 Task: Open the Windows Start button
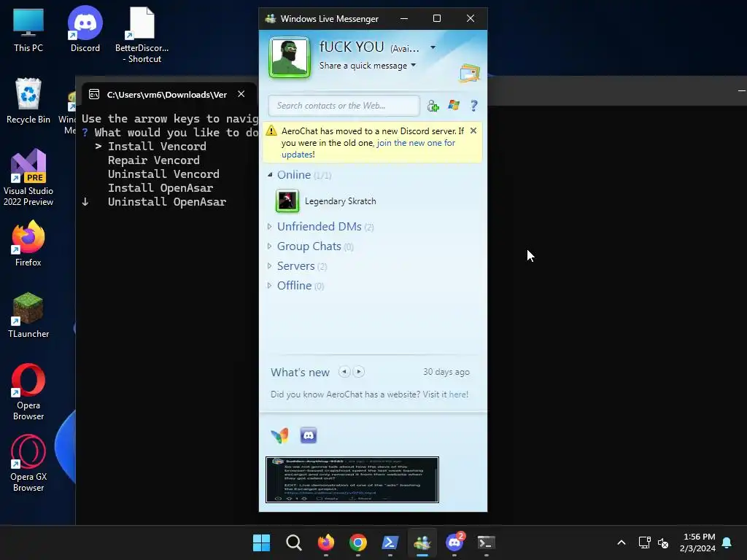coord(261,542)
